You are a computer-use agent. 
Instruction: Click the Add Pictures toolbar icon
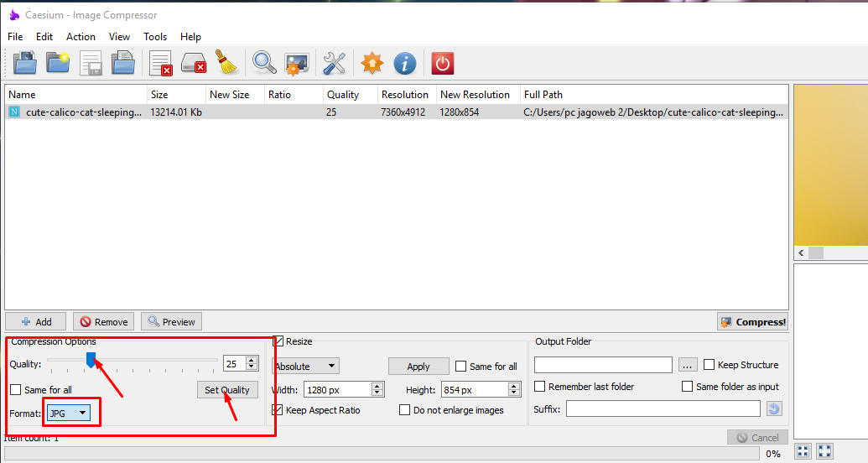25,63
